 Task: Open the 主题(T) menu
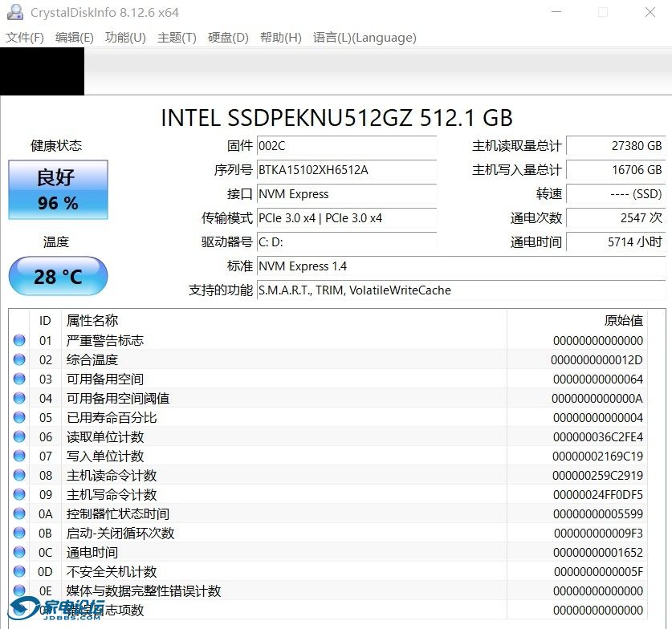(177, 38)
